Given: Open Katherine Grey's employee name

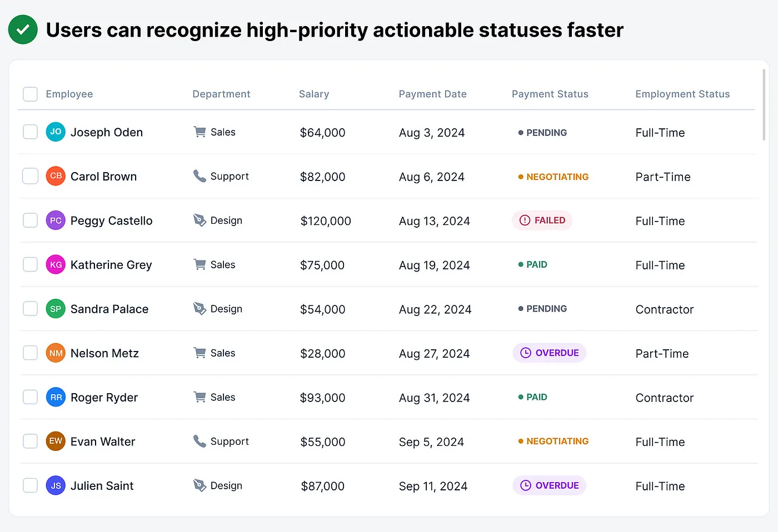Looking at the screenshot, I should point(111,265).
